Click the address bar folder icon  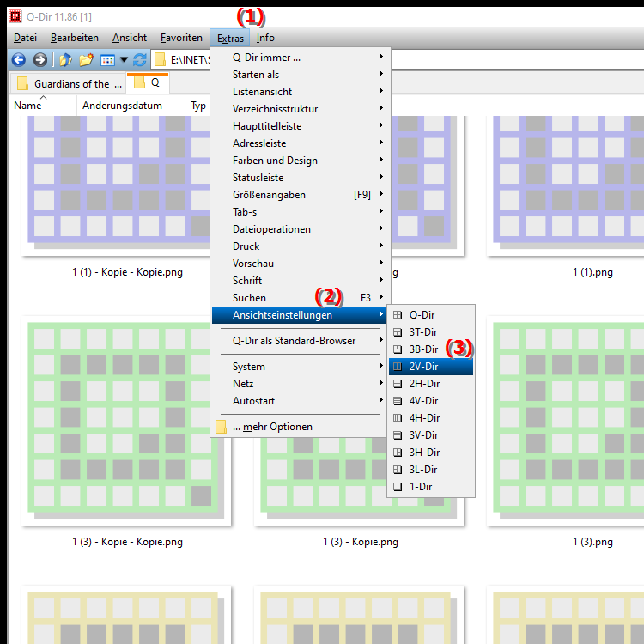pyautogui.click(x=160, y=60)
